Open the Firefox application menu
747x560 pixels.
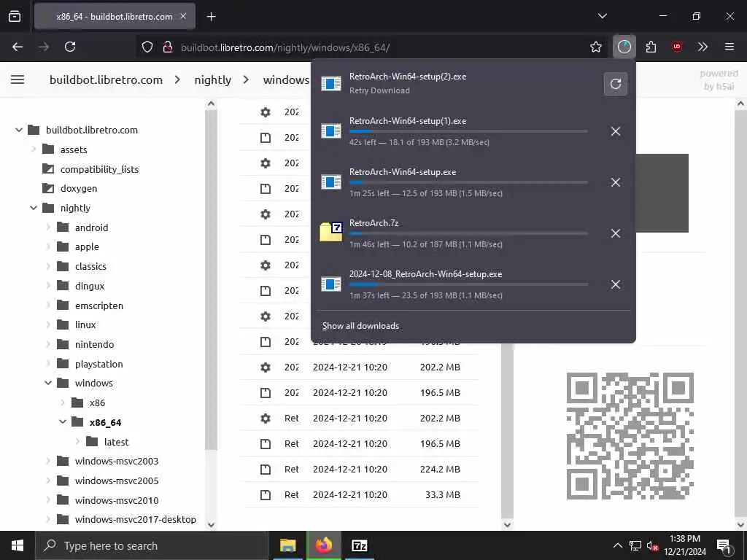pos(729,47)
